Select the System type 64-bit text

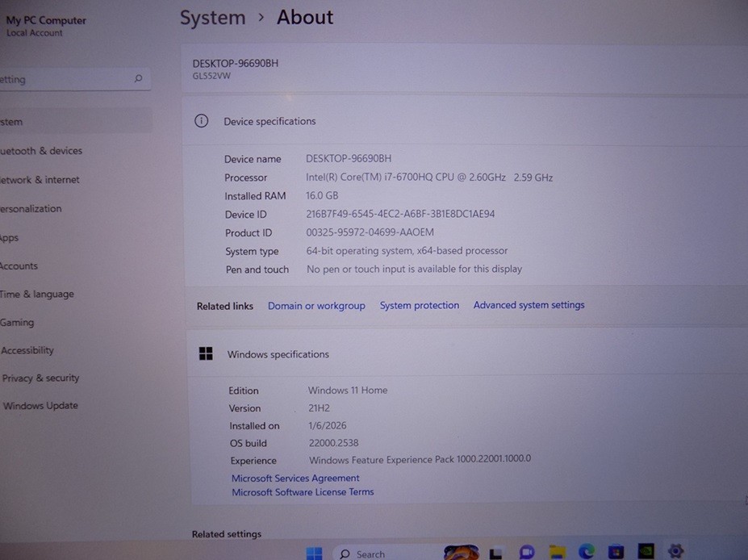(x=407, y=250)
